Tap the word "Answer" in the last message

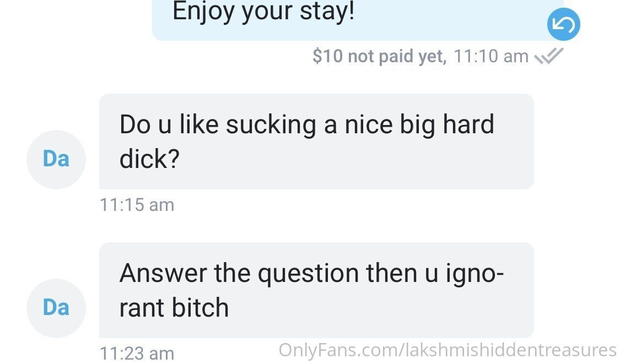click(x=163, y=273)
